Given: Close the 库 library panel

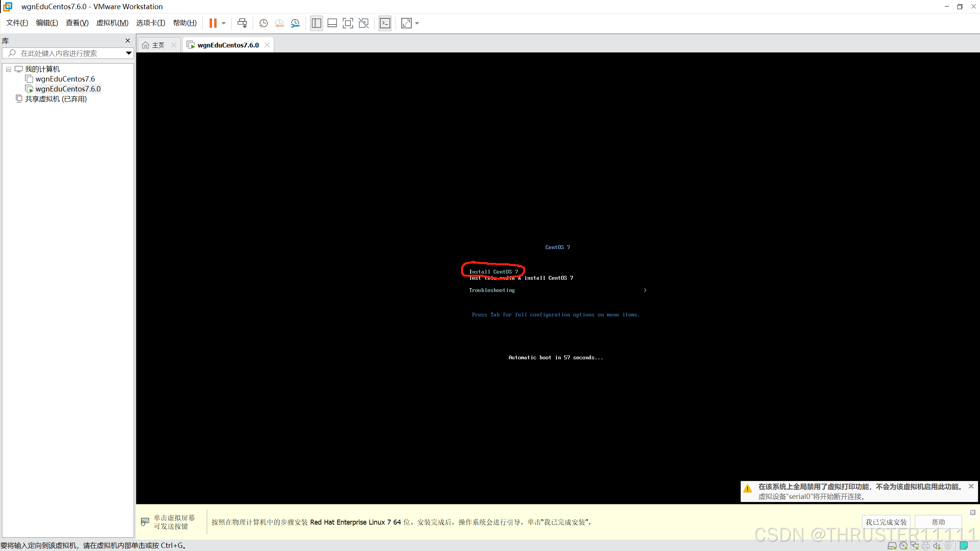Looking at the screenshot, I should tap(128, 41).
